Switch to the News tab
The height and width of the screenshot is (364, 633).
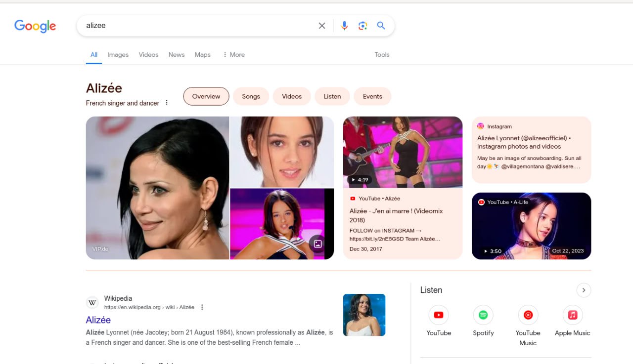tap(177, 55)
